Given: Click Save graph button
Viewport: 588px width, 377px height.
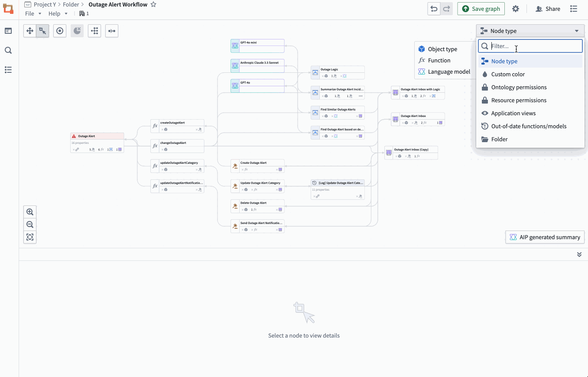Looking at the screenshot, I should click(481, 9).
